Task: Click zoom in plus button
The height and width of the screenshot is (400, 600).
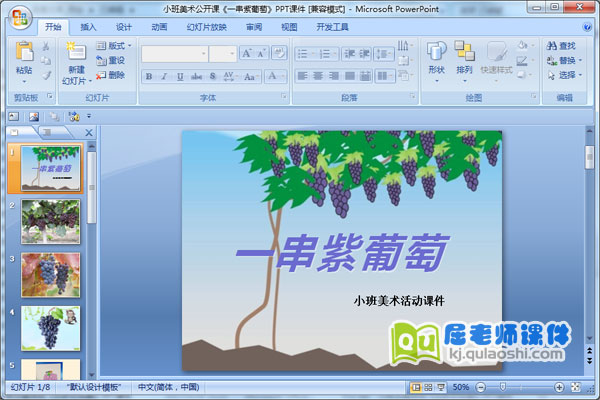Action: coord(559,387)
